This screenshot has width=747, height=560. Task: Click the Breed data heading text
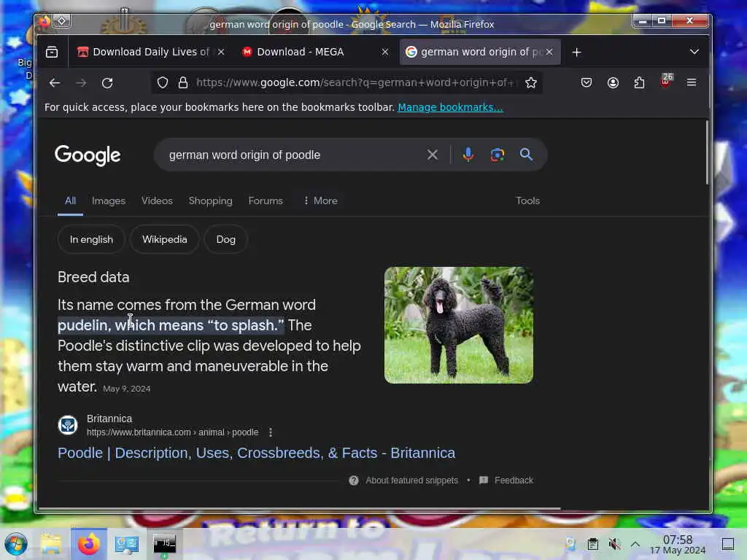[93, 277]
